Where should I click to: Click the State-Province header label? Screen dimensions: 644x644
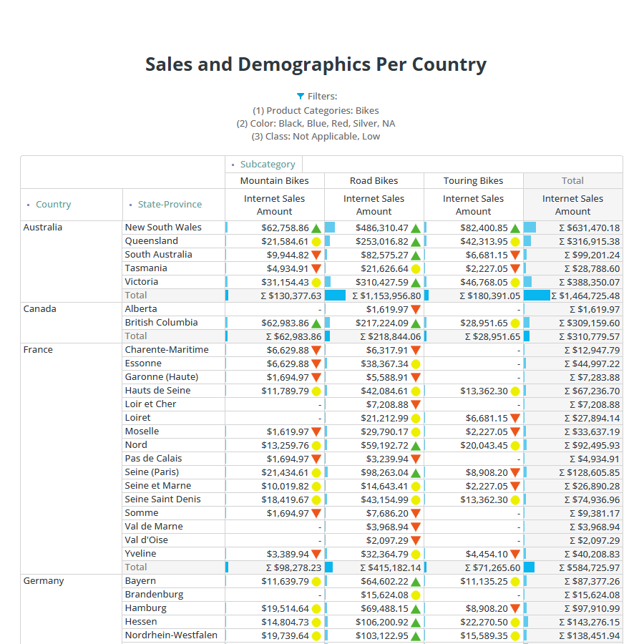170,205
